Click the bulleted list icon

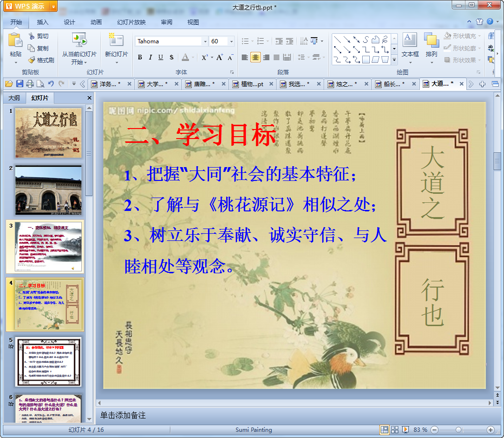point(245,41)
